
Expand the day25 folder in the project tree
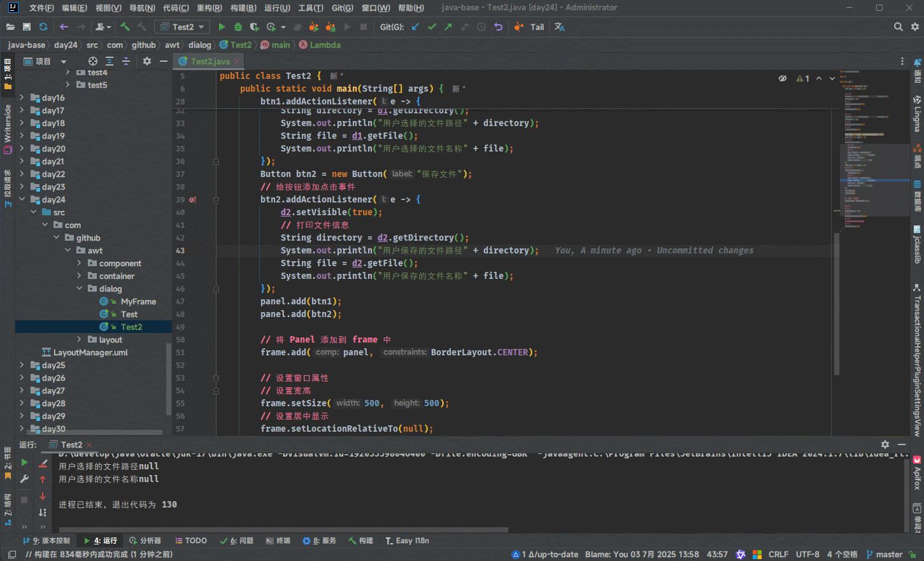pos(22,365)
